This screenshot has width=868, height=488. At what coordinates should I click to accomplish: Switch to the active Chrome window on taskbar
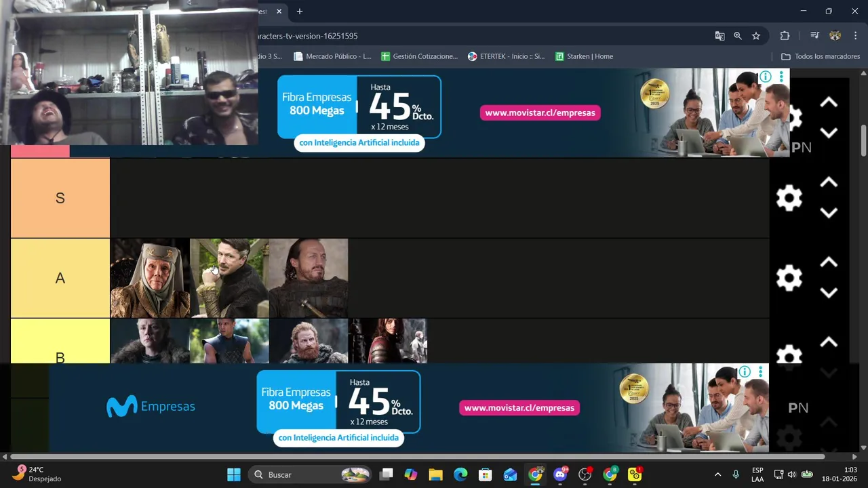click(535, 474)
